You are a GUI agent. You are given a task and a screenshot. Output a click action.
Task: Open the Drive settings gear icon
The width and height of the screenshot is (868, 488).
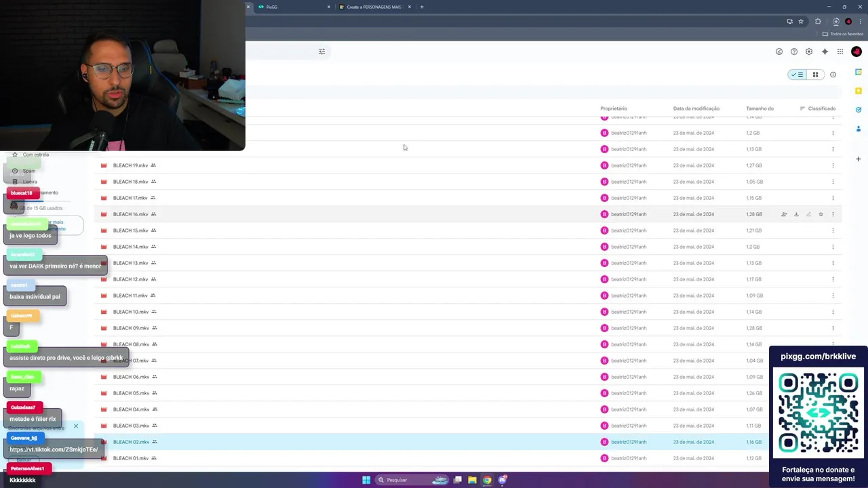point(809,52)
